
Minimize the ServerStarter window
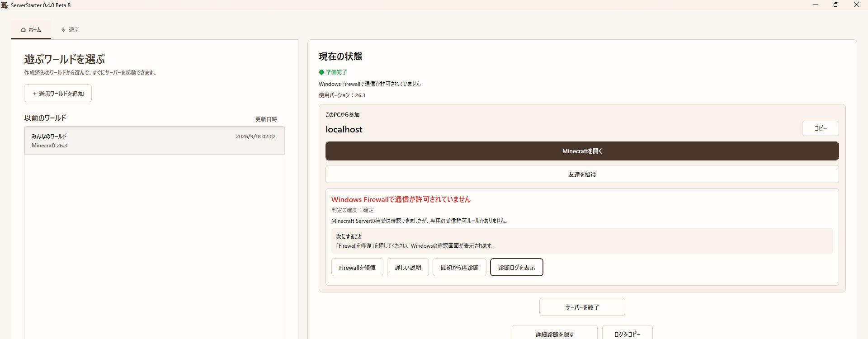(816, 5)
